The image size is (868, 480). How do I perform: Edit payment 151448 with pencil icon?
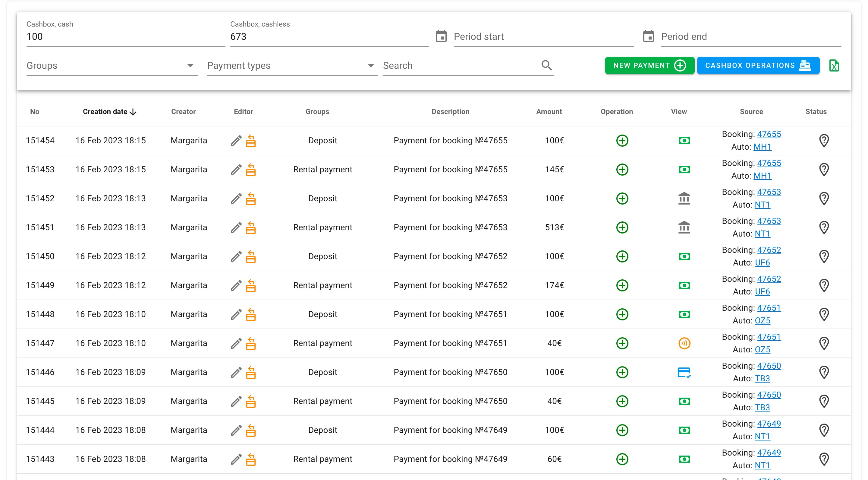236,314
